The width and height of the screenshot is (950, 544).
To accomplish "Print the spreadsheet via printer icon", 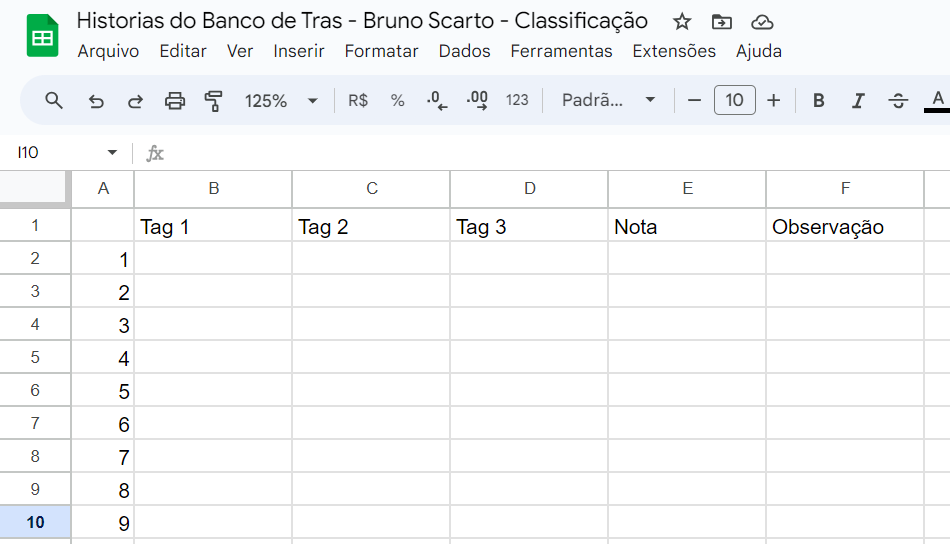I will click(x=174, y=101).
